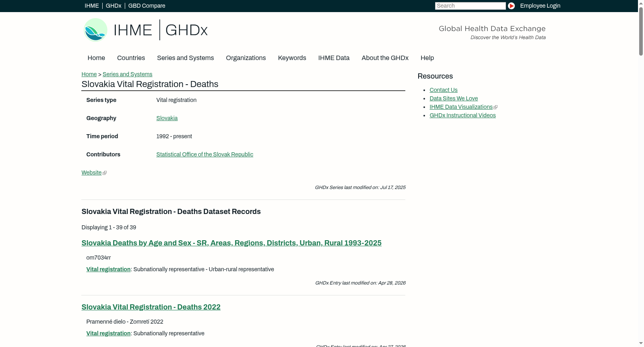Open the Keywords menu
This screenshot has width=644, height=347.
point(292,58)
